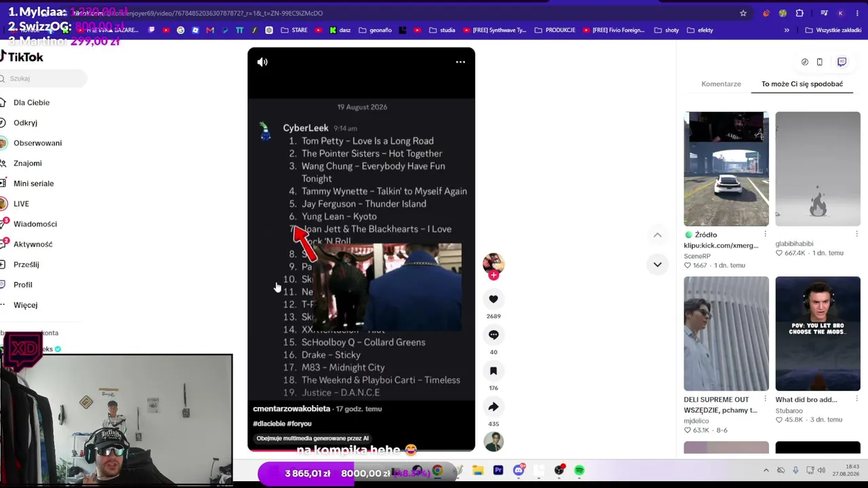
Task: Open File Explorer from the taskbar
Action: coord(478,470)
